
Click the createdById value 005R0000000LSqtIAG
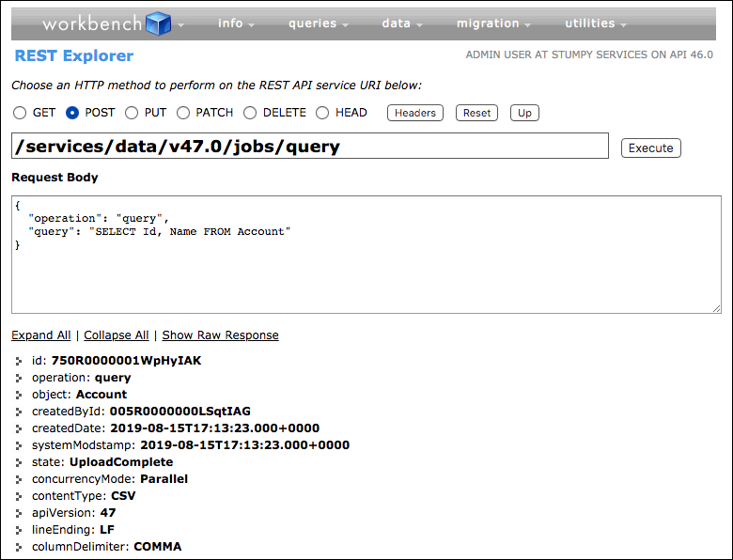(180, 411)
